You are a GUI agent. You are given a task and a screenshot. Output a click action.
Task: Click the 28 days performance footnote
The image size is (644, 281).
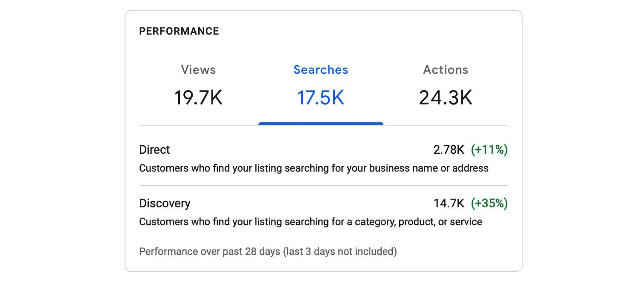coord(268,251)
